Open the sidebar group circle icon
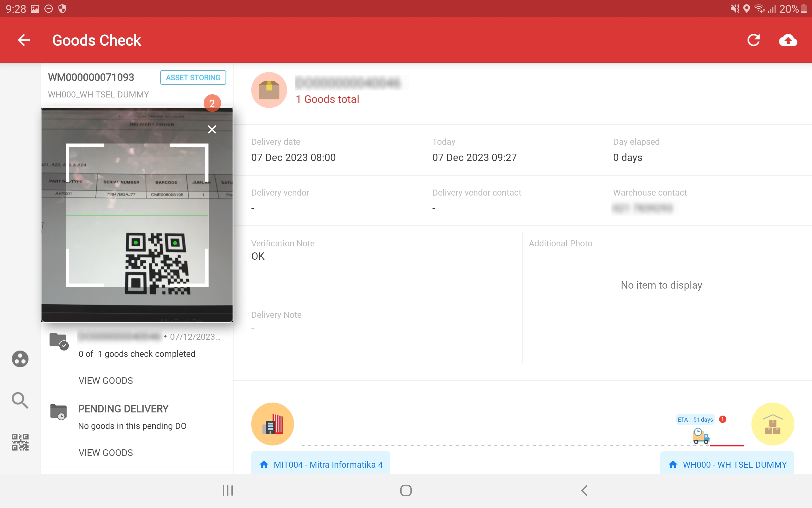 20,359
